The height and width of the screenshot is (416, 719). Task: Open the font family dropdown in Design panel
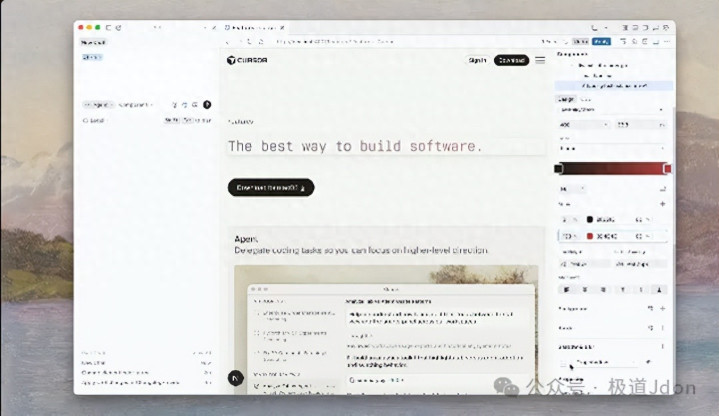point(611,110)
